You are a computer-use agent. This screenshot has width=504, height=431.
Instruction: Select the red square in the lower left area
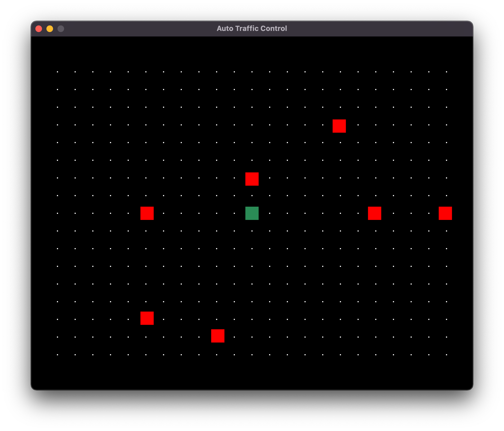[147, 318]
